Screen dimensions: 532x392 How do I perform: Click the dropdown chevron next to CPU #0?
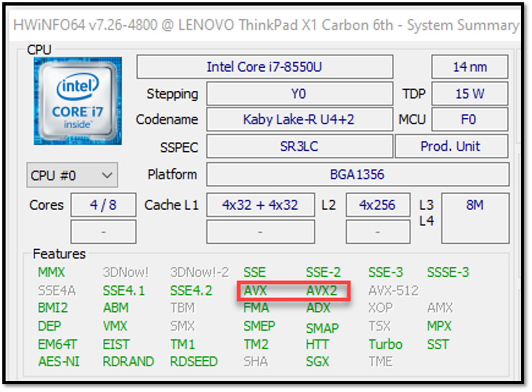[107, 175]
